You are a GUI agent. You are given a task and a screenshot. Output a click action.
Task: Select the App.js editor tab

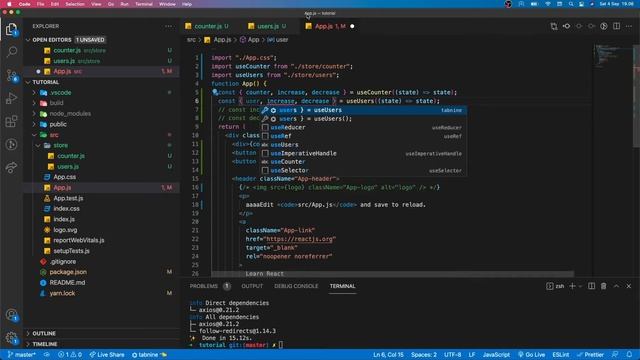(x=330, y=26)
